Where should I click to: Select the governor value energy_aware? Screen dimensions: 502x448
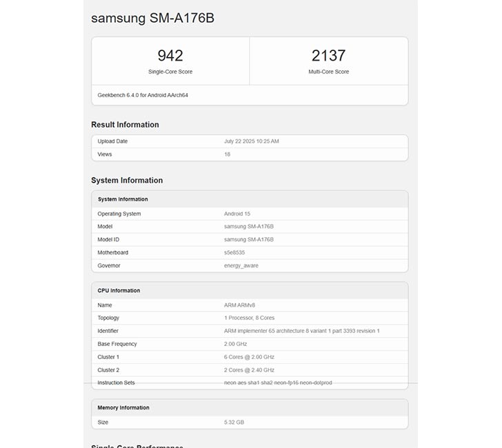241,265
